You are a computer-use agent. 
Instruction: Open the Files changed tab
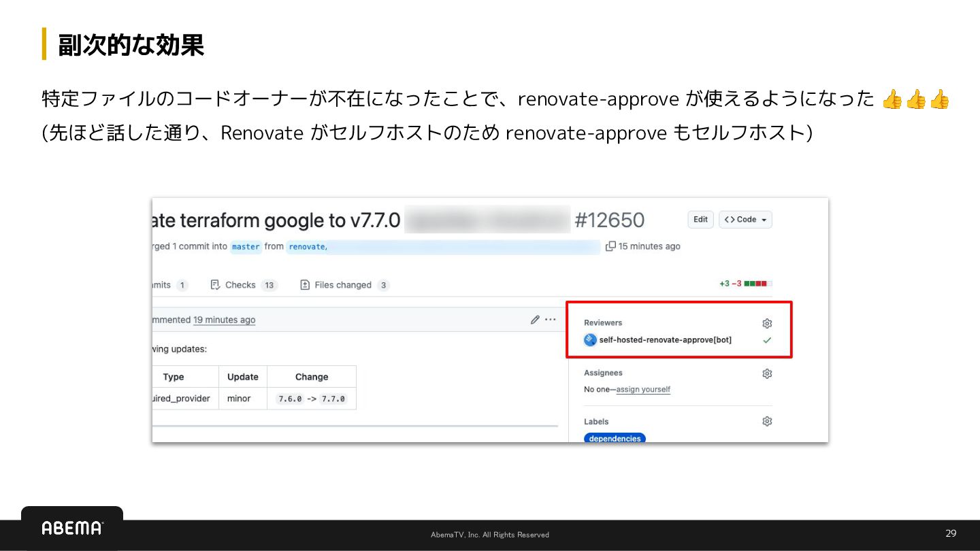[344, 285]
